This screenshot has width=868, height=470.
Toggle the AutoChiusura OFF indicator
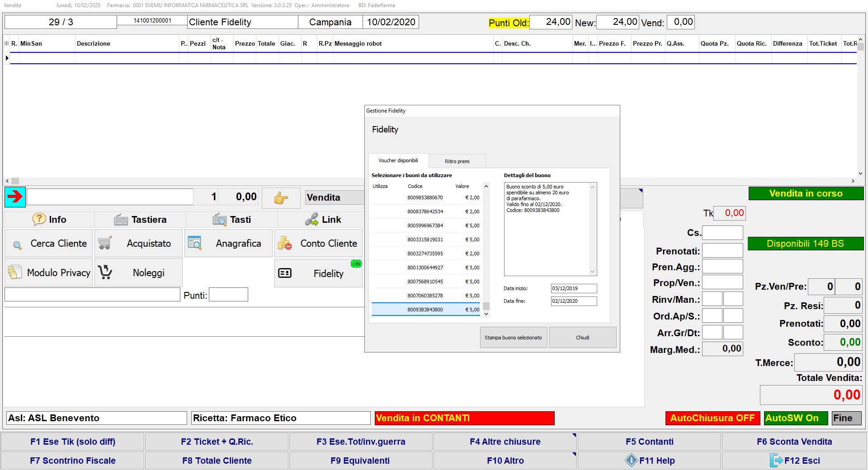[712, 418]
